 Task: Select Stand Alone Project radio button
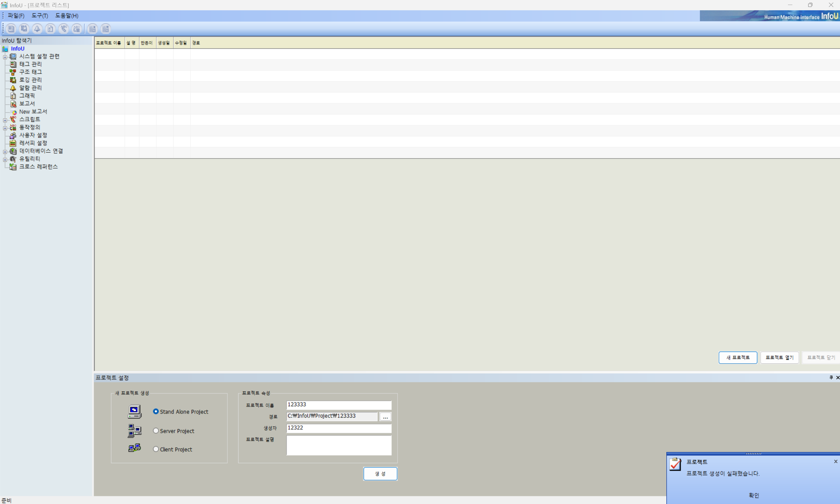156,411
